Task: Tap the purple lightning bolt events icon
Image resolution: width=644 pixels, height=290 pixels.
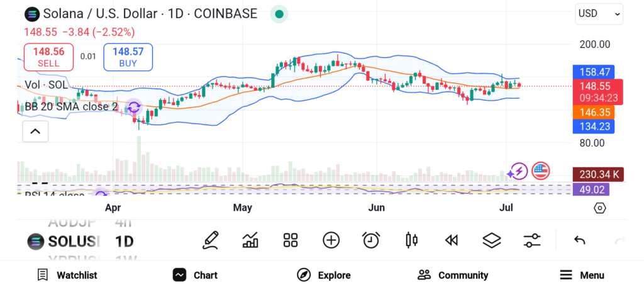Action: tap(517, 170)
